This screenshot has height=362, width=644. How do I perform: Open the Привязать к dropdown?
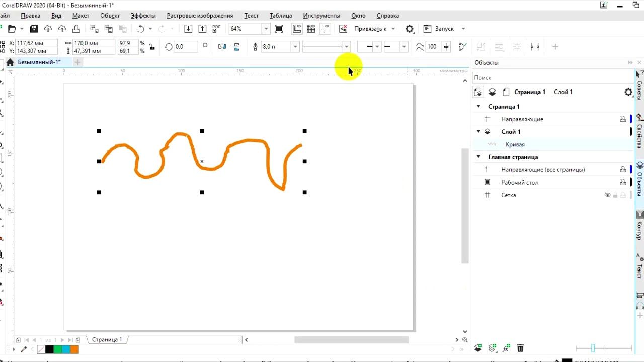point(393,29)
